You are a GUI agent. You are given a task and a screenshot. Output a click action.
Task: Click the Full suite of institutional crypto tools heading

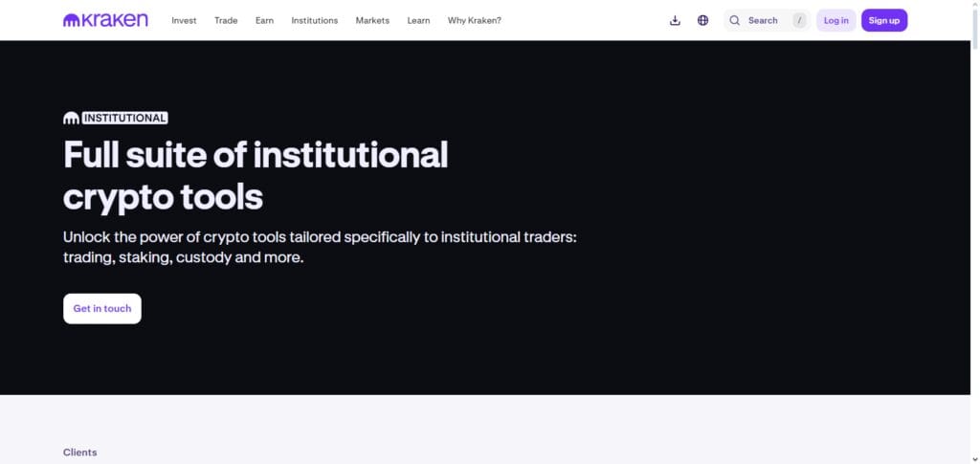[x=256, y=175]
